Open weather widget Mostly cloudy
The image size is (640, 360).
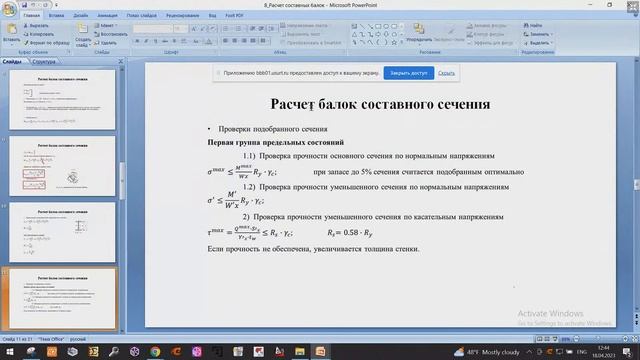487,352
